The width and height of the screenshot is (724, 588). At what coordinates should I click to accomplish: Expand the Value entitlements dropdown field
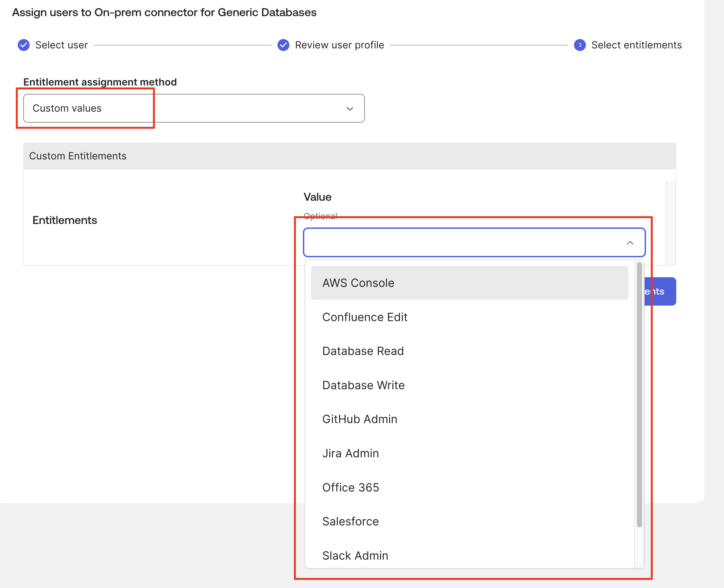click(474, 242)
